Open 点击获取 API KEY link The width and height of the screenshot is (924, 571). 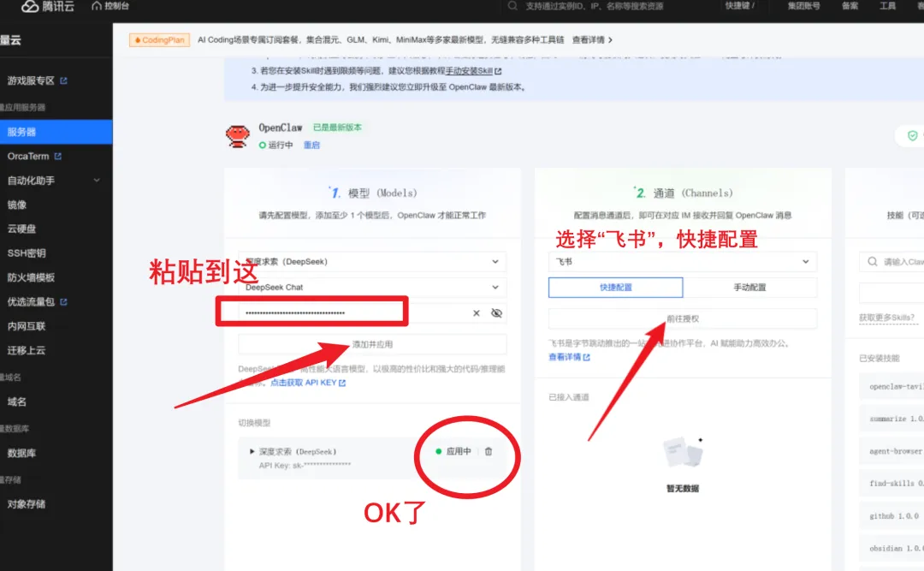point(308,383)
